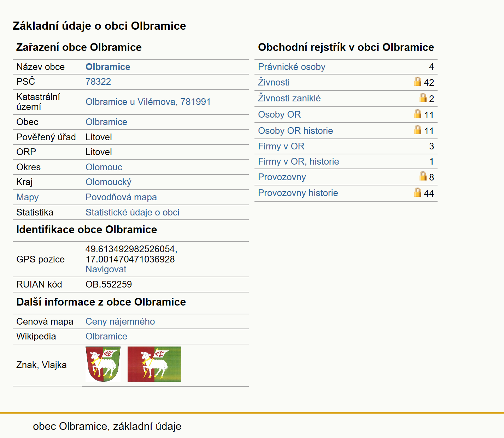Select the Litovel value in ORP row
Image resolution: width=504 pixels, height=438 pixels.
99,152
